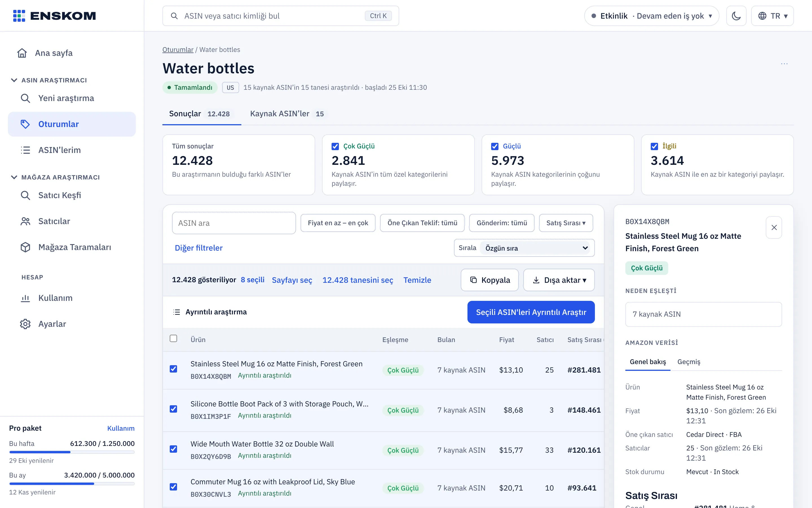Select the Oturumlar tag icon
The width and height of the screenshot is (812, 508).
point(25,124)
